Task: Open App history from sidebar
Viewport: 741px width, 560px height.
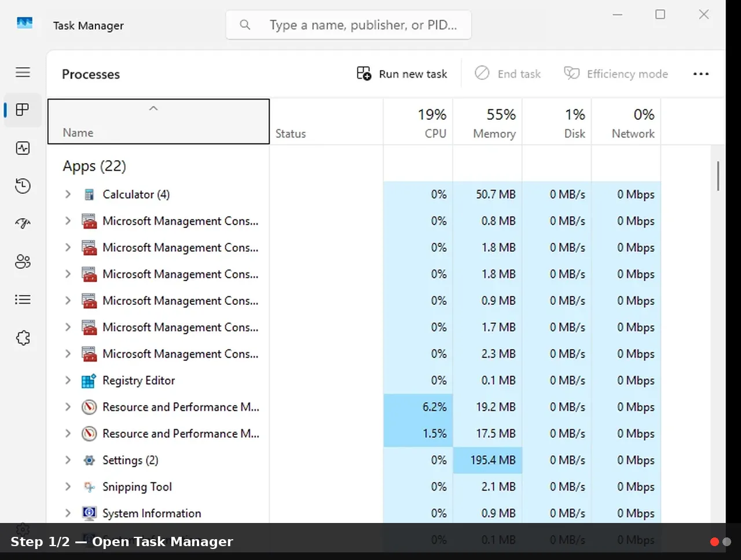Action: pos(23,186)
